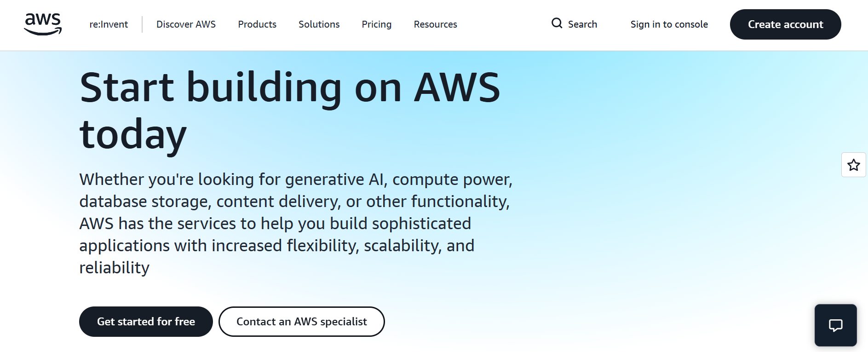Open the Discover AWS menu
This screenshot has width=868, height=352.
186,24
